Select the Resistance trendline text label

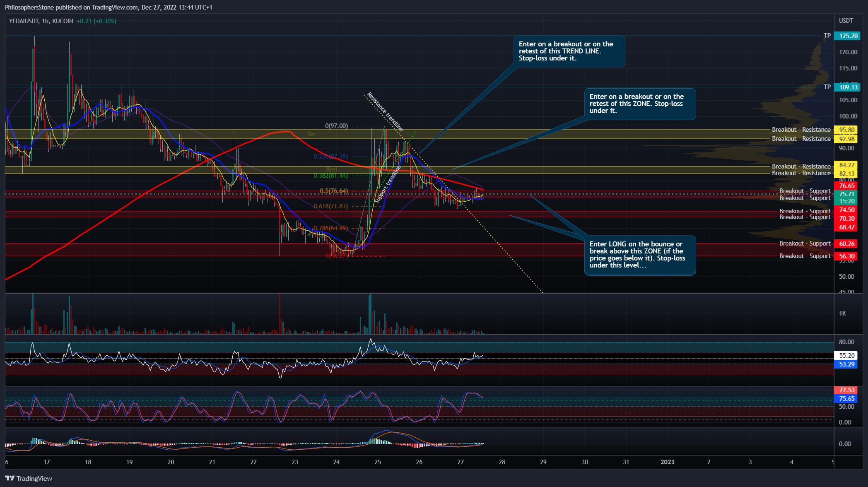tap(385, 112)
